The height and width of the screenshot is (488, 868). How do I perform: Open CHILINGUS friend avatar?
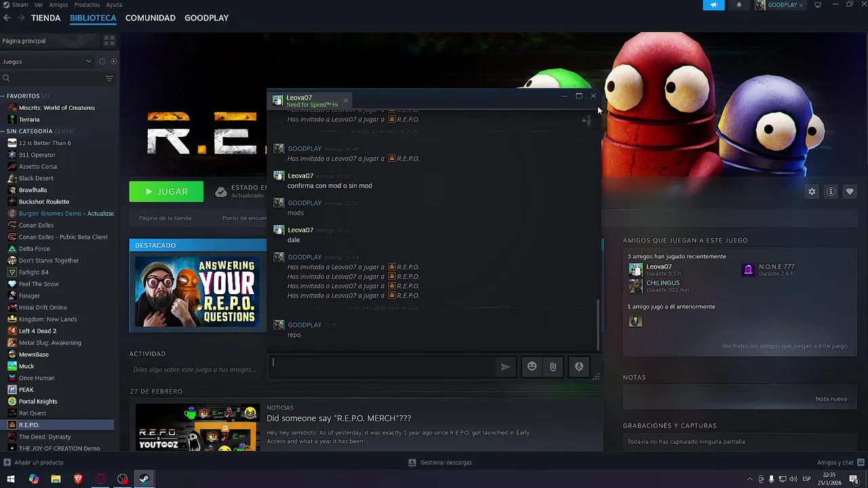point(635,286)
